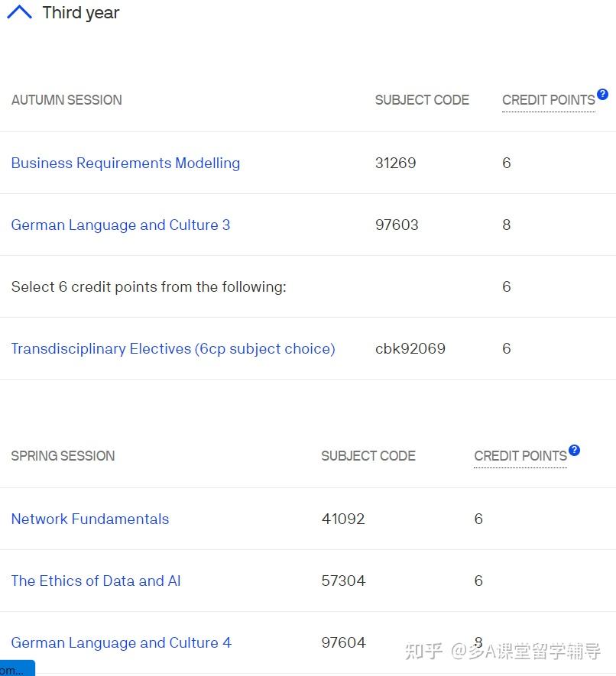Open help icon beside Autumn Credit Points
This screenshot has height=676, width=616.
click(x=602, y=94)
